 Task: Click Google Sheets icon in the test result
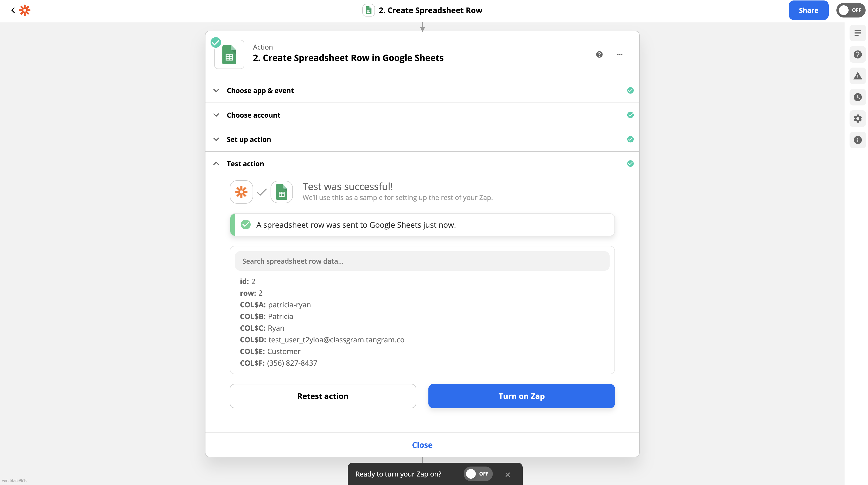coord(282,192)
